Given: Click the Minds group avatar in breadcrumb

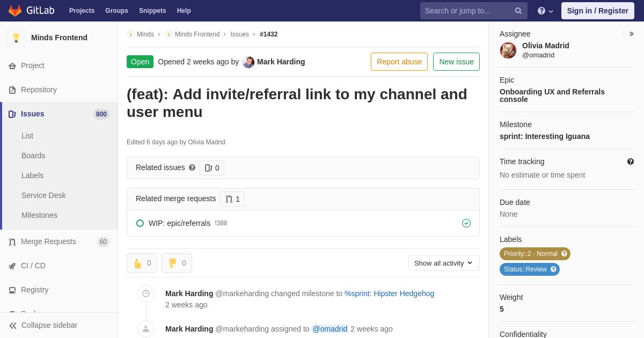Looking at the screenshot, I should [130, 34].
